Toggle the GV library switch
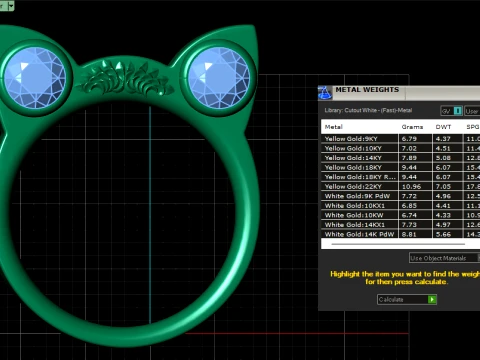 tap(451, 111)
